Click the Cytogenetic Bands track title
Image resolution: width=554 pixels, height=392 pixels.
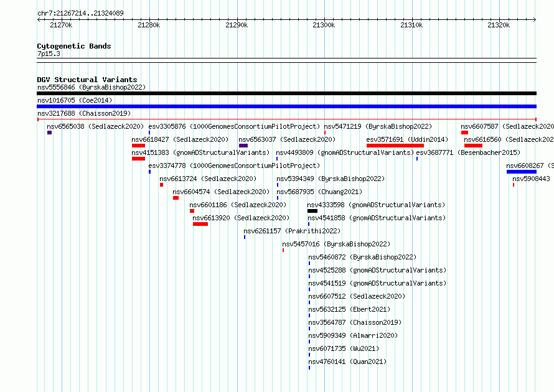click(74, 46)
